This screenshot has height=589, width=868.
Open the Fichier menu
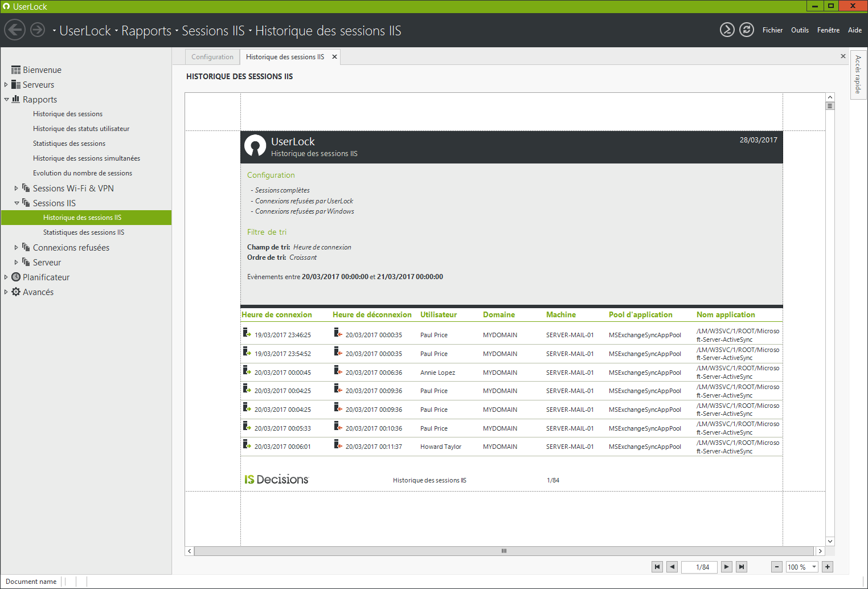[772, 30]
